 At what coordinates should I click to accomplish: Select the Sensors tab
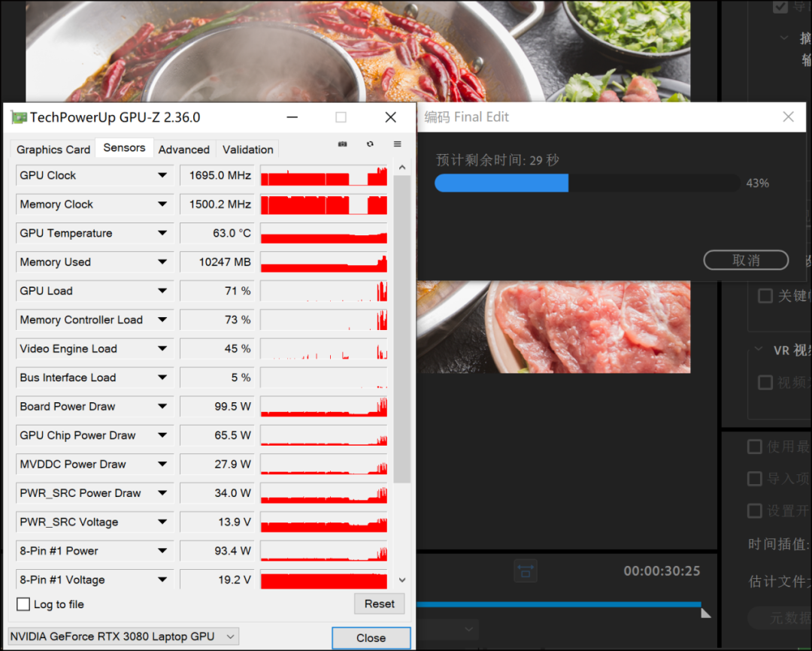coord(124,148)
